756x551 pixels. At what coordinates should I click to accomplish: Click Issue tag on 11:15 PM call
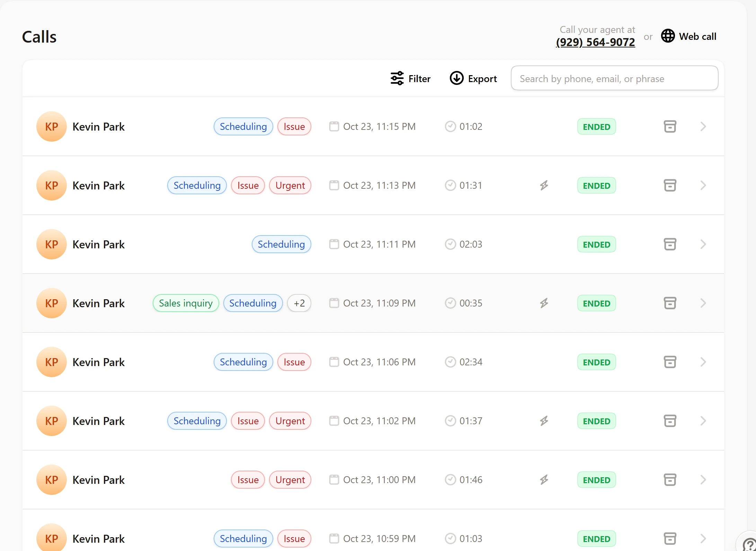point(294,126)
